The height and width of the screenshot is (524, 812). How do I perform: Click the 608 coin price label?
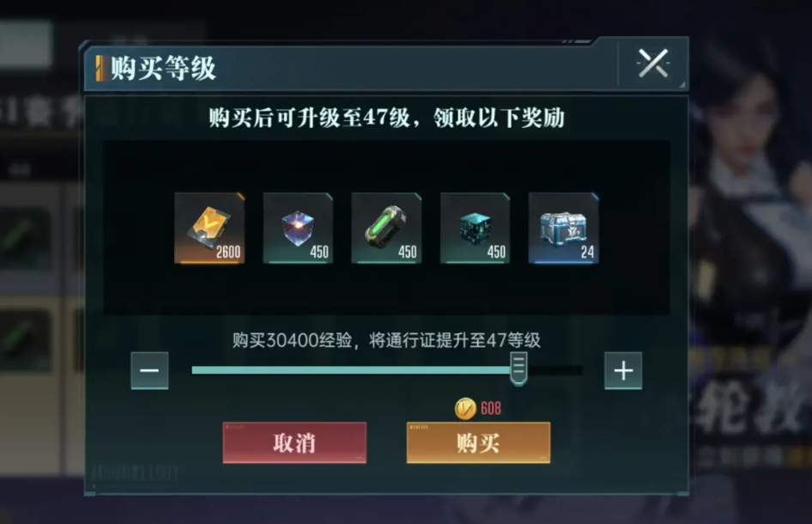[x=490, y=408]
